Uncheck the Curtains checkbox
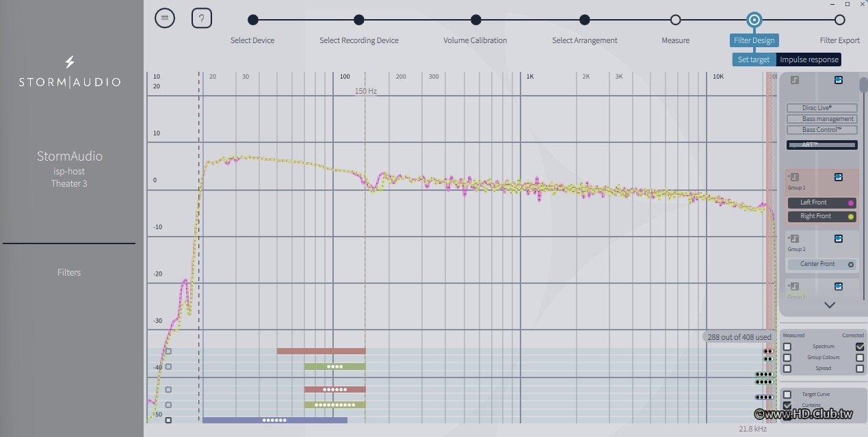This screenshot has width=868, height=437. (787, 405)
